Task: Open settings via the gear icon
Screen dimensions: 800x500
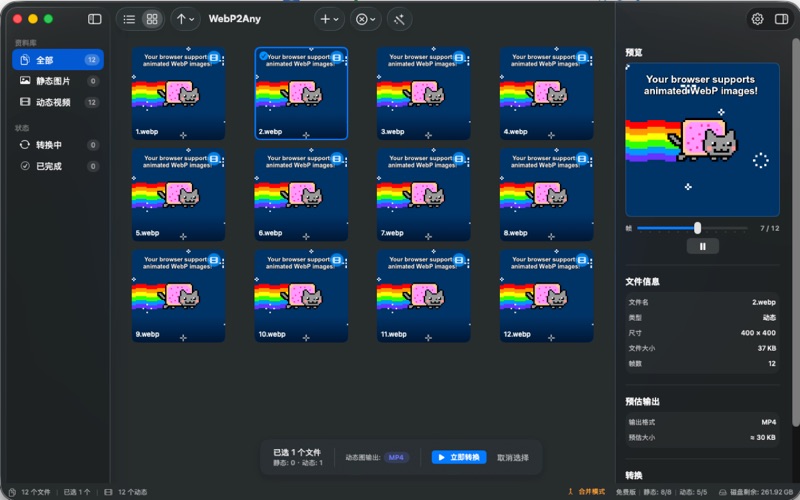Action: tap(758, 19)
